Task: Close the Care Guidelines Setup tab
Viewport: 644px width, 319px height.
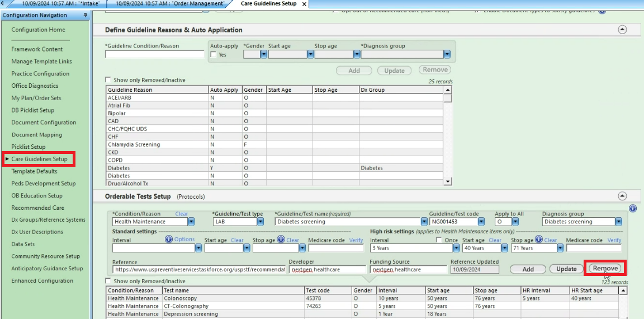Action: (x=304, y=4)
